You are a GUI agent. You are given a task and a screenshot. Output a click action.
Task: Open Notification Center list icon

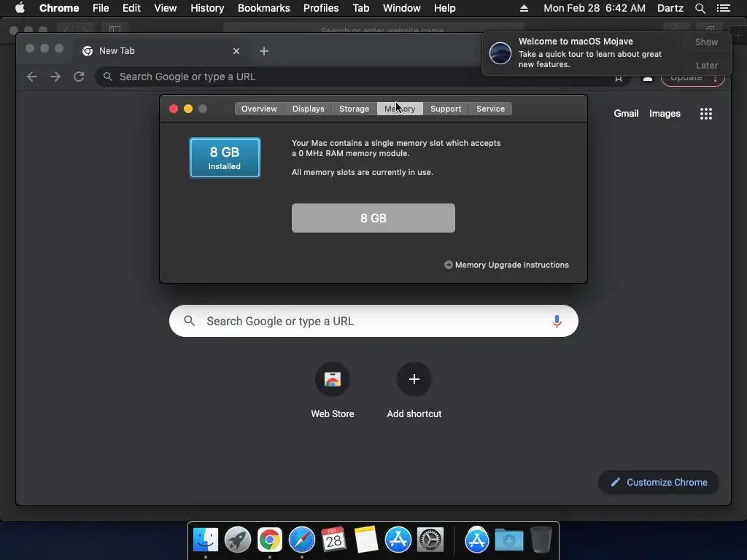coord(724,8)
